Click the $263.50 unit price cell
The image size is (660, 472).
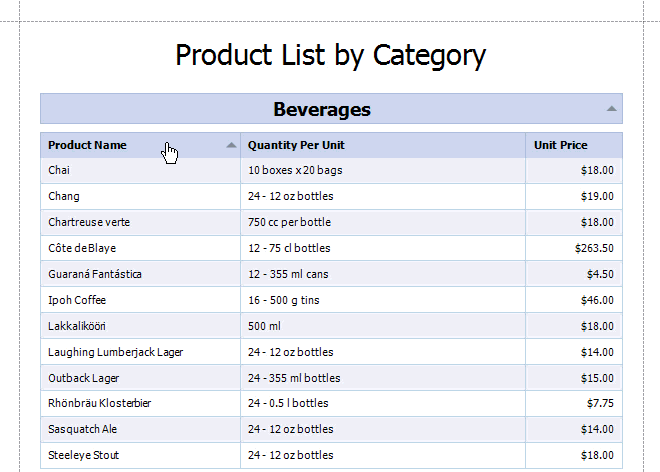coord(594,248)
